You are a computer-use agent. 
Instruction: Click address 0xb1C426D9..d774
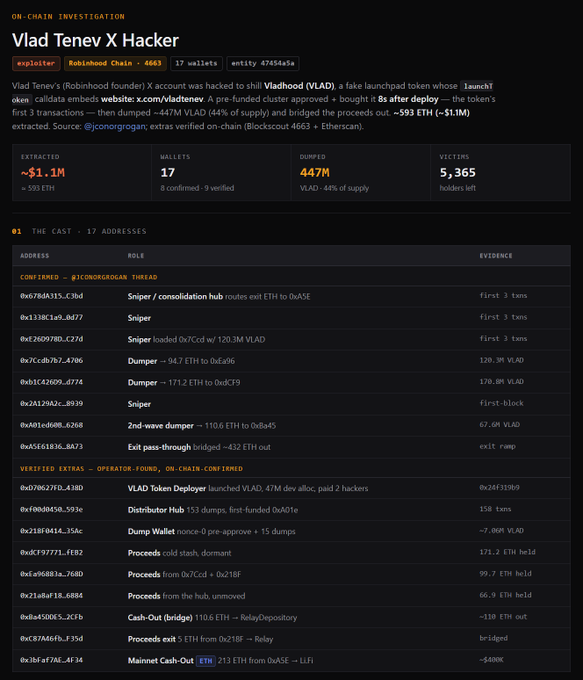tap(52, 382)
